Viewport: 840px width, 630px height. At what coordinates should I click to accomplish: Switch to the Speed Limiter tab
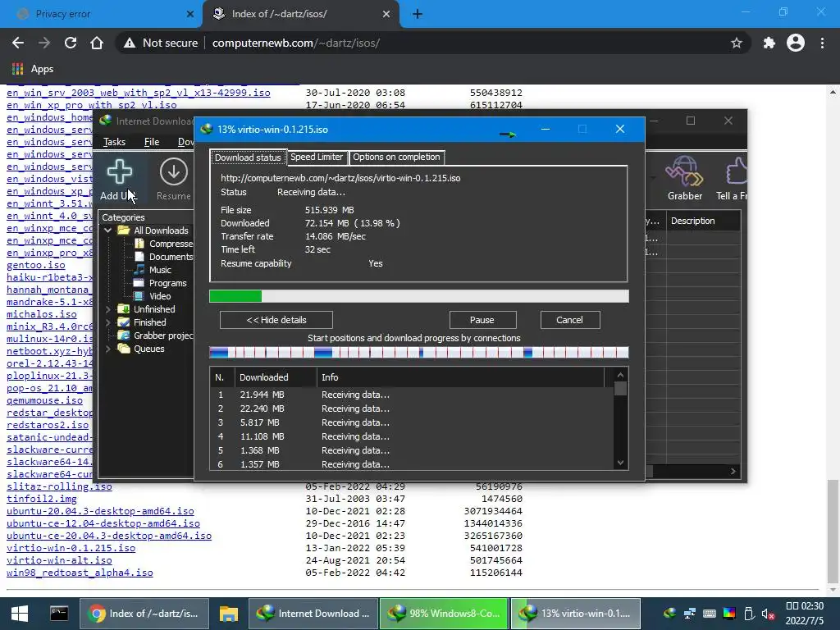pyautogui.click(x=317, y=157)
